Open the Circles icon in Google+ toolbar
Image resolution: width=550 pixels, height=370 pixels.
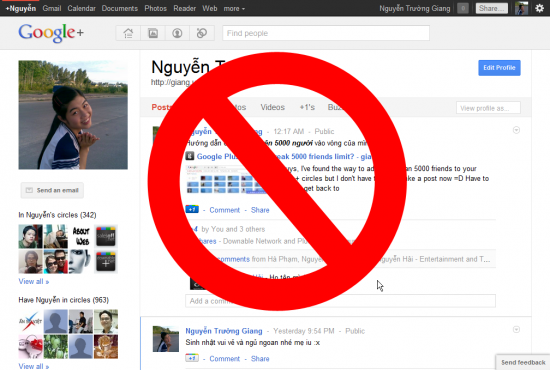(x=202, y=33)
